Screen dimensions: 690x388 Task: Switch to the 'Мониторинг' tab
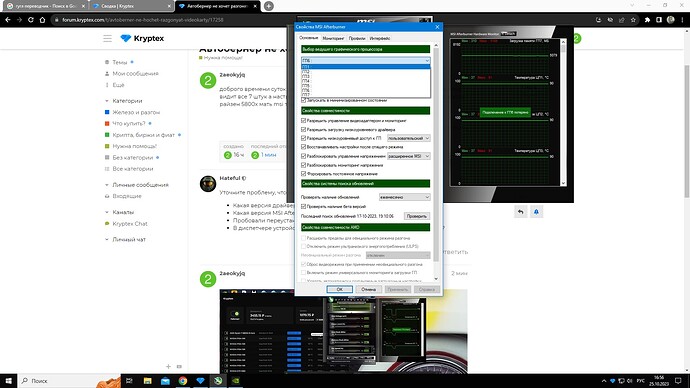[x=333, y=38]
